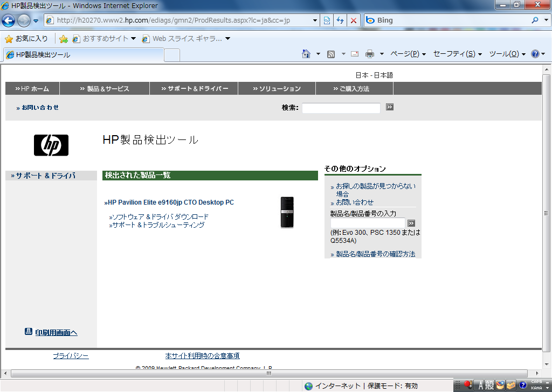Screen dimensions: 552x392
Task: Click the Home toolbar icon
Action: pos(306,54)
